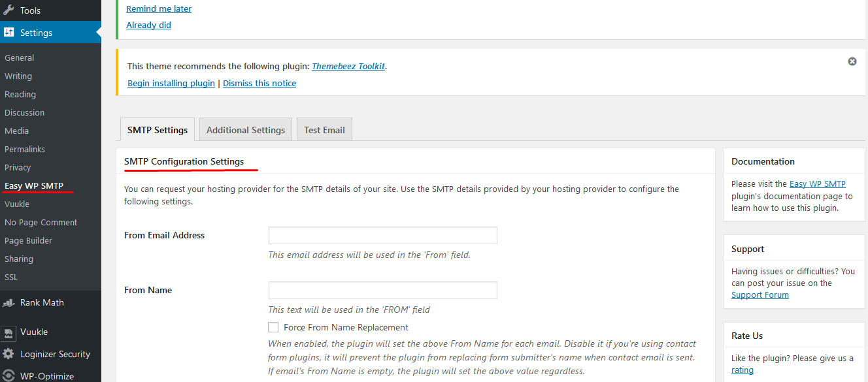Switch to the Additional Settings tab

pos(246,130)
